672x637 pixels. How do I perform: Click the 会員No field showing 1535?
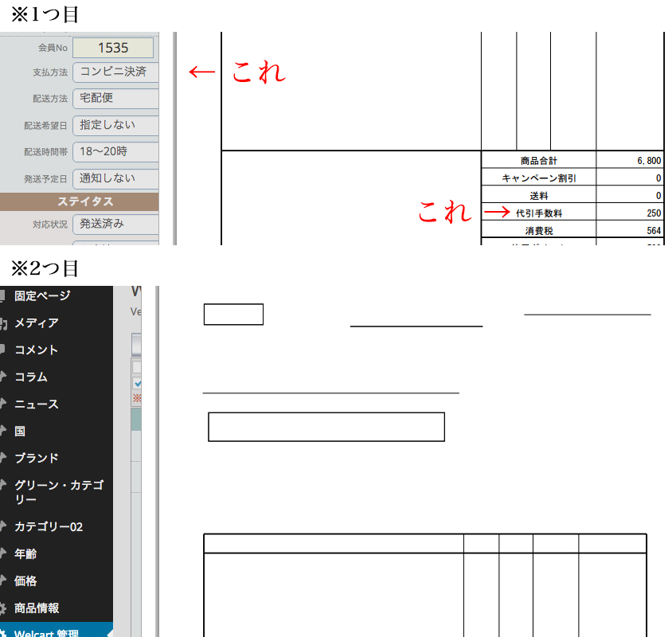113,48
